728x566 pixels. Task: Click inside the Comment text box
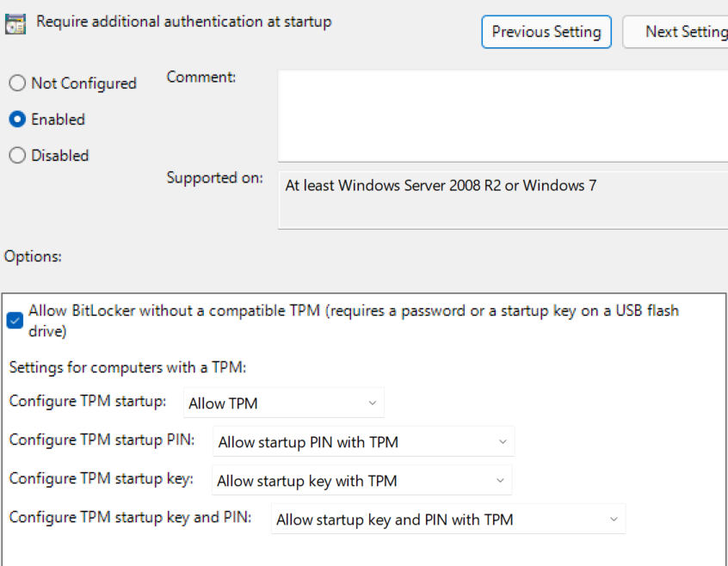503,115
